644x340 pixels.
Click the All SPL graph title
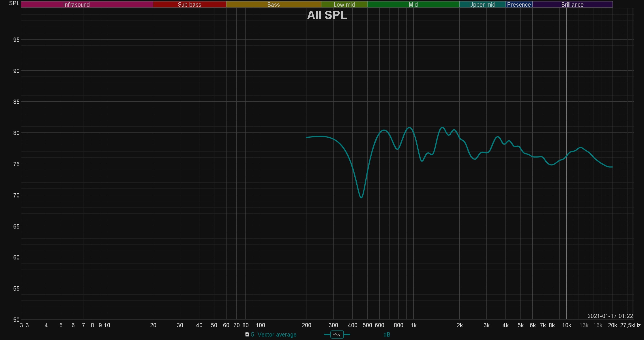pos(327,15)
